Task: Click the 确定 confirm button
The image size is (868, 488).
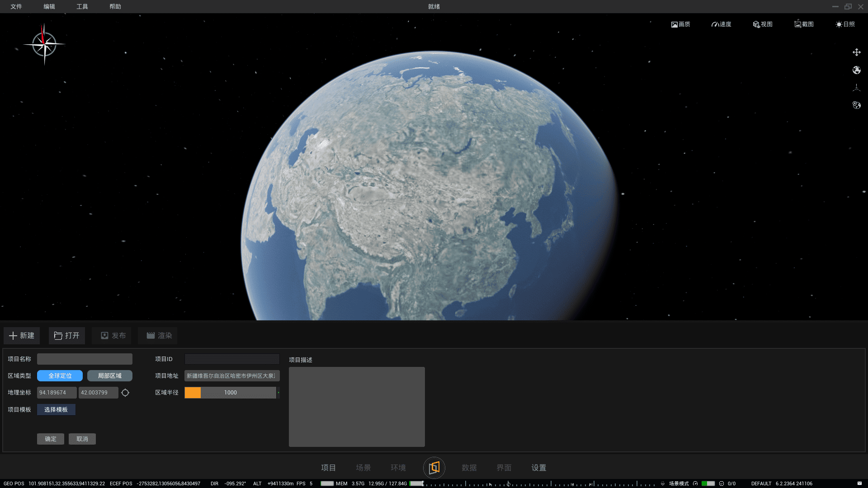Action: click(51, 439)
